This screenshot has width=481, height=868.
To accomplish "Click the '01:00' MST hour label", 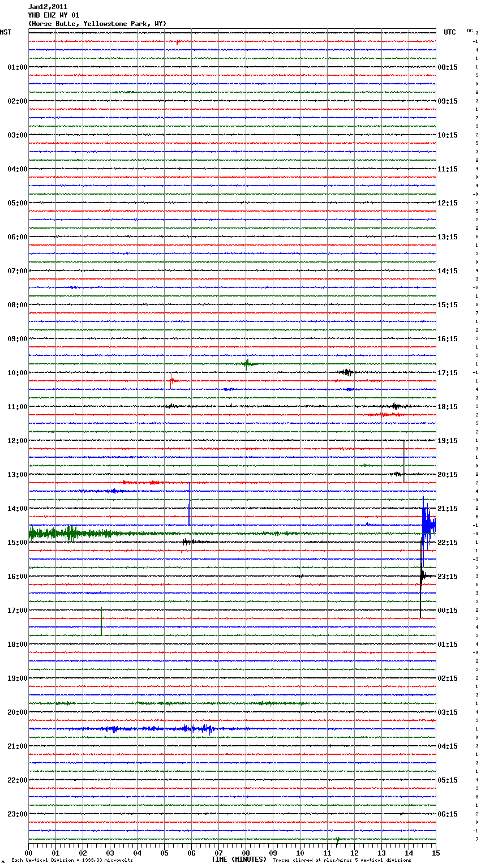I will pyautogui.click(x=18, y=67).
